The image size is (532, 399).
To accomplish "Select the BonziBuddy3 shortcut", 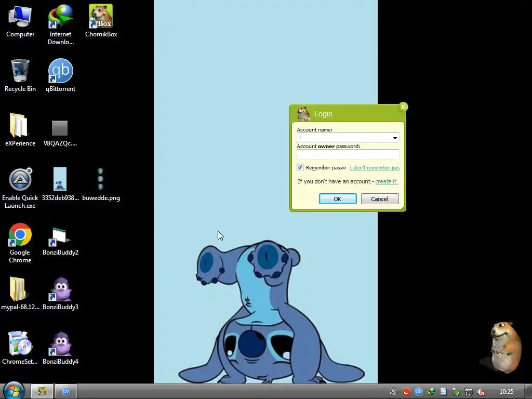I will tap(60, 294).
